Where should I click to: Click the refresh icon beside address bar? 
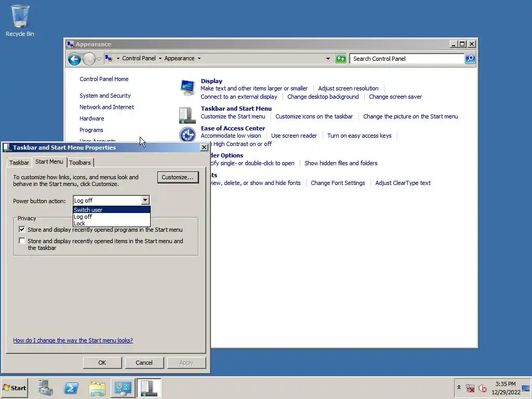[341, 59]
